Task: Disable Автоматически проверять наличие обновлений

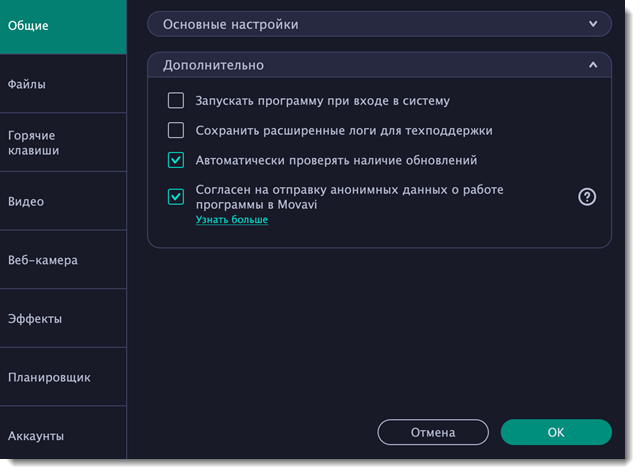Action: (x=176, y=160)
